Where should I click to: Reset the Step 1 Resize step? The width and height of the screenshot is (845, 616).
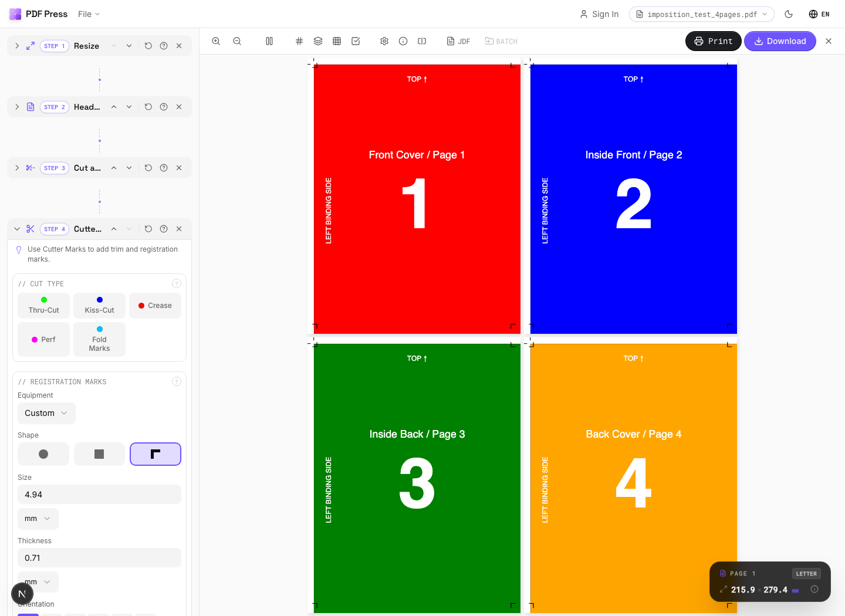coord(148,46)
